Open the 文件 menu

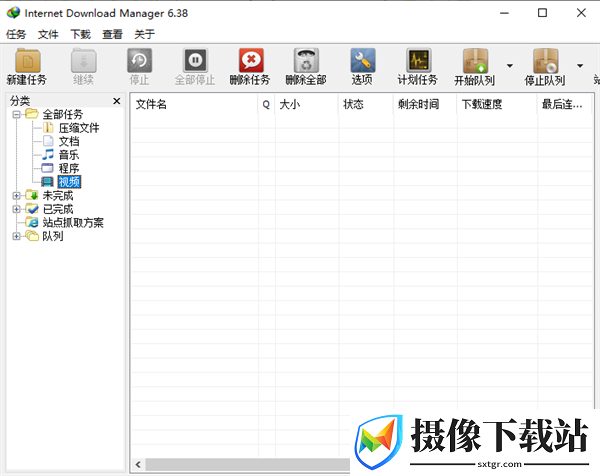click(48, 34)
